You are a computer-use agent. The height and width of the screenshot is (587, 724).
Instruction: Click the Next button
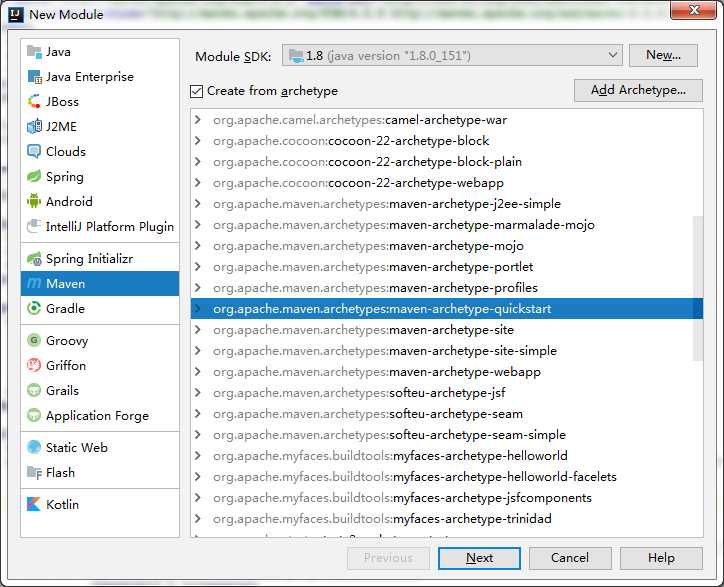point(479,558)
